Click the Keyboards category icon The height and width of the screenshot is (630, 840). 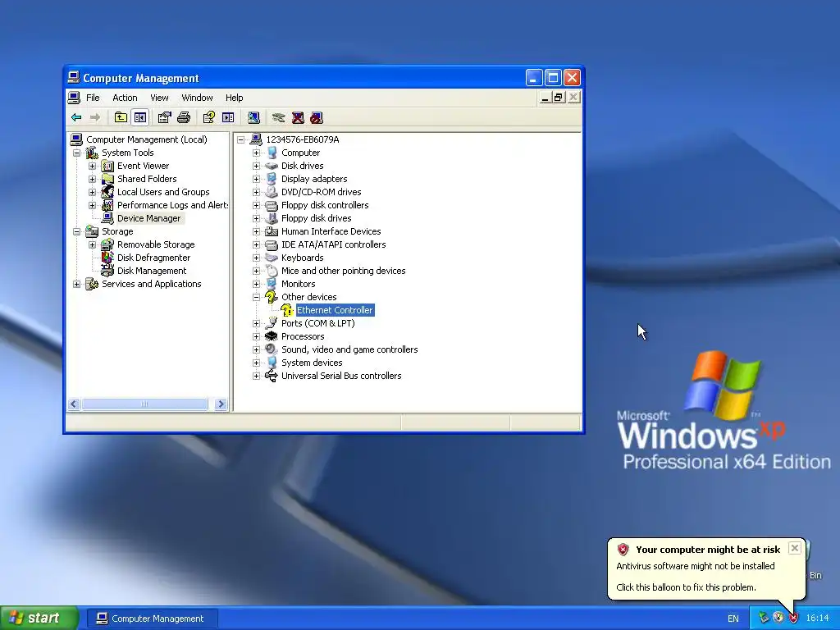tap(272, 258)
